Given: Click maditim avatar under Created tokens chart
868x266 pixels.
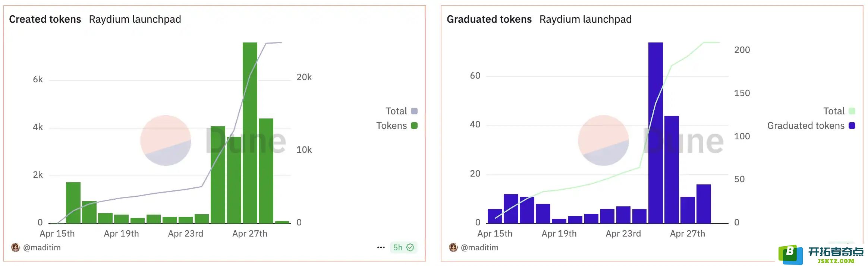Looking at the screenshot, I should [x=15, y=247].
